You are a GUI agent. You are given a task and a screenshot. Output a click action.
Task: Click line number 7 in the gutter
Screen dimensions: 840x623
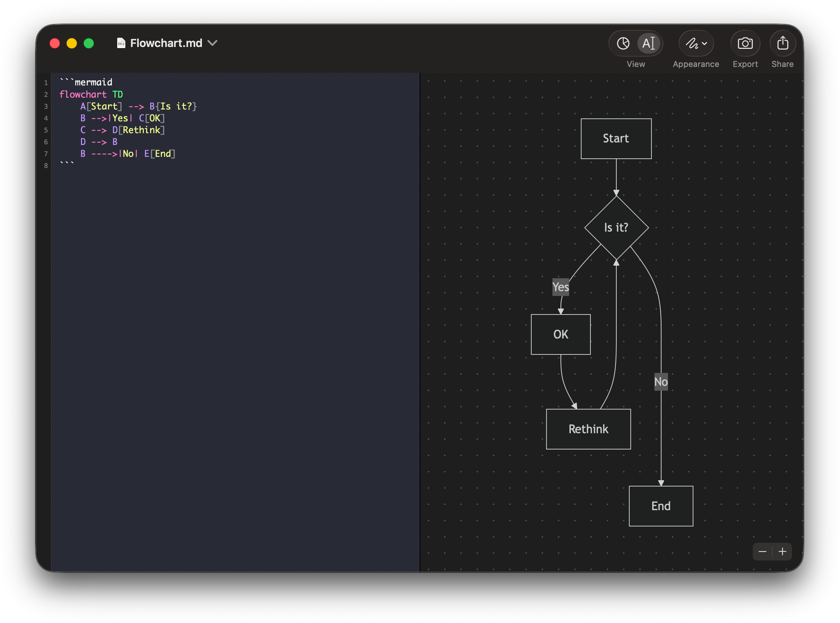46,154
